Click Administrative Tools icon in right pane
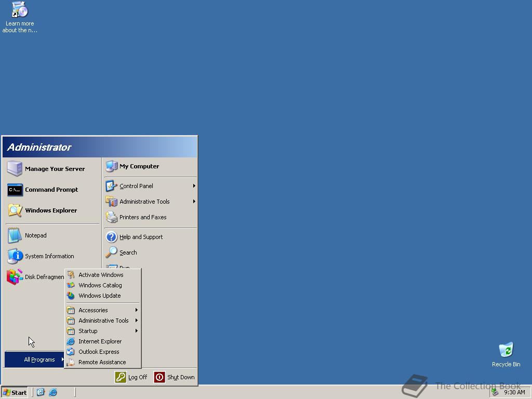The width and height of the screenshot is (532, 399). point(111,202)
